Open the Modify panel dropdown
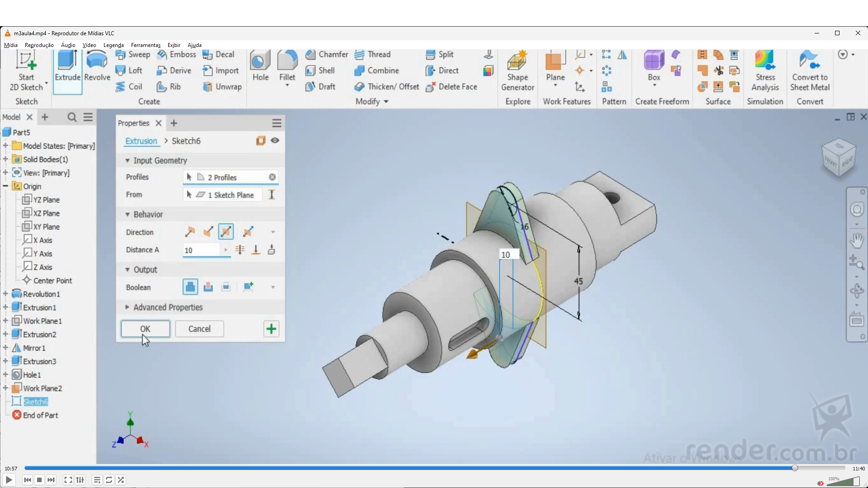The width and height of the screenshot is (868, 488). point(386,102)
